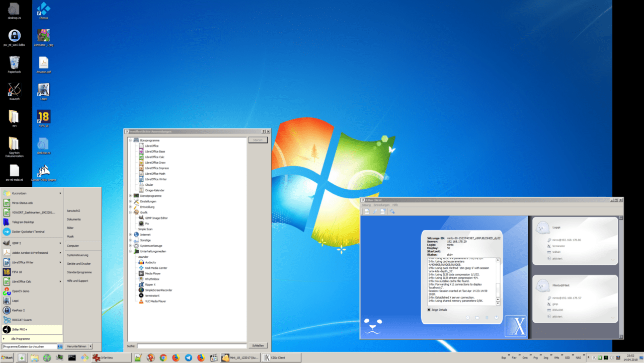The width and height of the screenshot is (644, 363).
Task: Open shared folders via the folder icon
Action: pyautogui.click(x=477, y=318)
